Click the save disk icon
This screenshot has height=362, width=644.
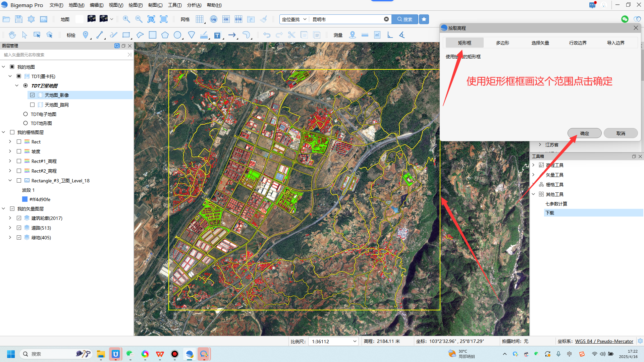(x=19, y=19)
